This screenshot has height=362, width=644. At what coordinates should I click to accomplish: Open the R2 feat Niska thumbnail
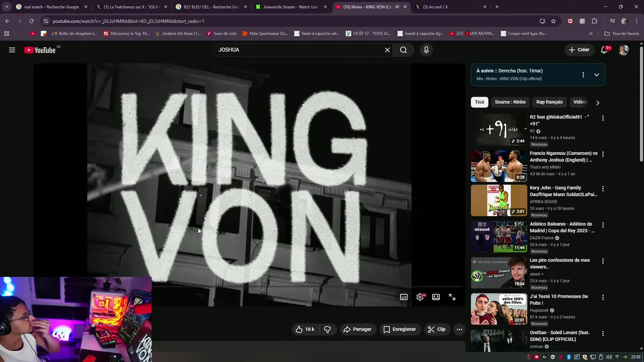point(499,130)
